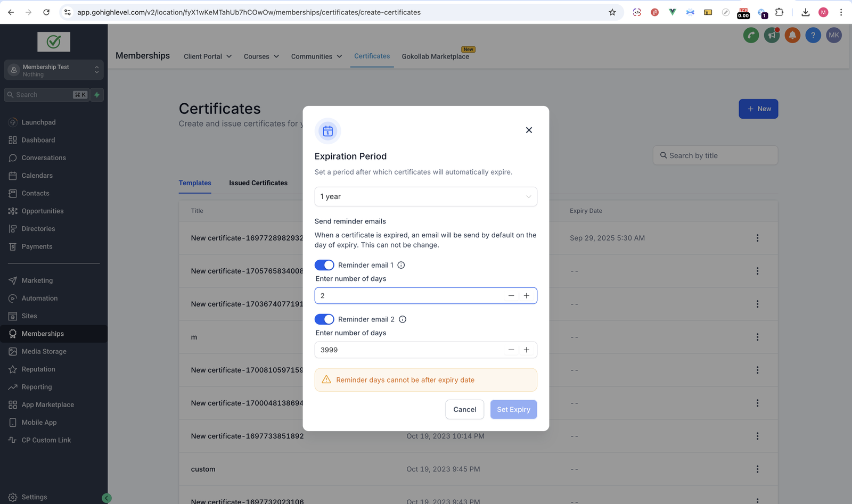Image resolution: width=852 pixels, height=504 pixels.
Task: Click the megaphone announcements icon
Action: pos(772,36)
